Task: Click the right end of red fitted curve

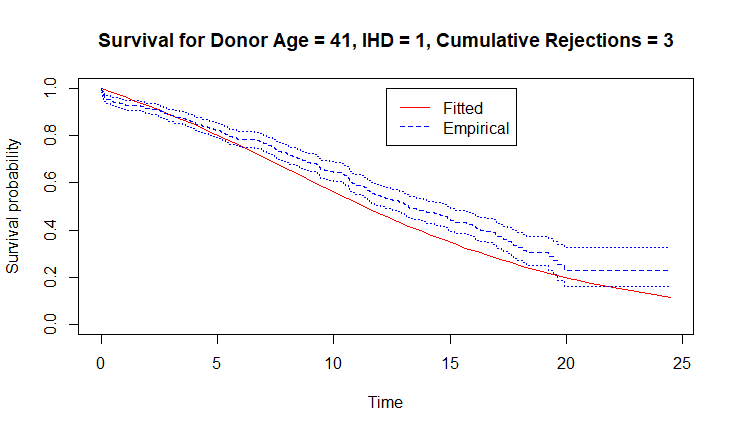Action: (x=668, y=297)
